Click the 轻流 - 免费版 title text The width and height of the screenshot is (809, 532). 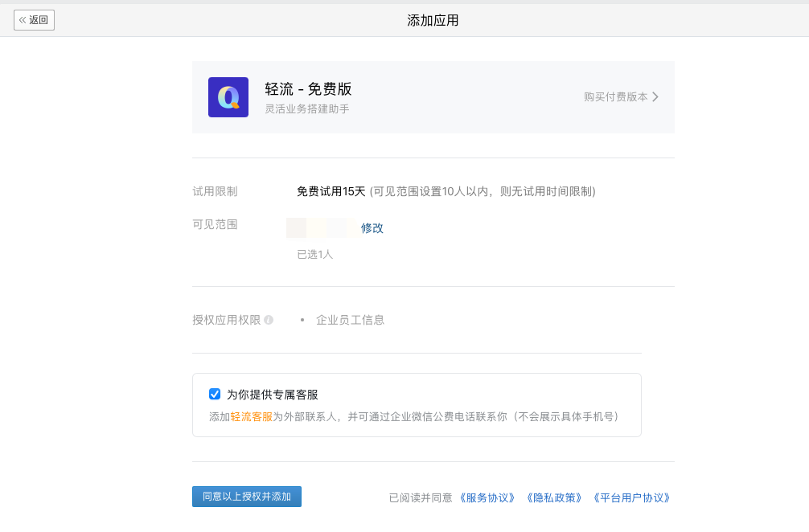(x=308, y=89)
